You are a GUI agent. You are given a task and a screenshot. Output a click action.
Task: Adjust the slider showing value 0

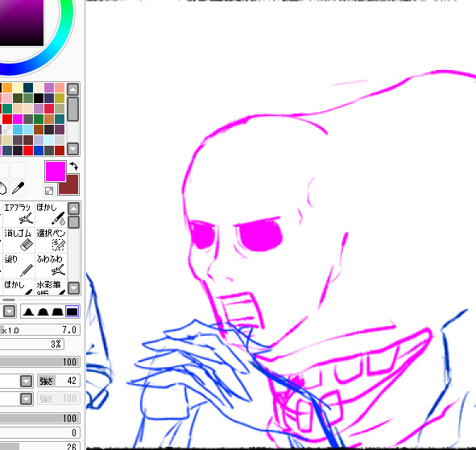[x=39, y=433]
